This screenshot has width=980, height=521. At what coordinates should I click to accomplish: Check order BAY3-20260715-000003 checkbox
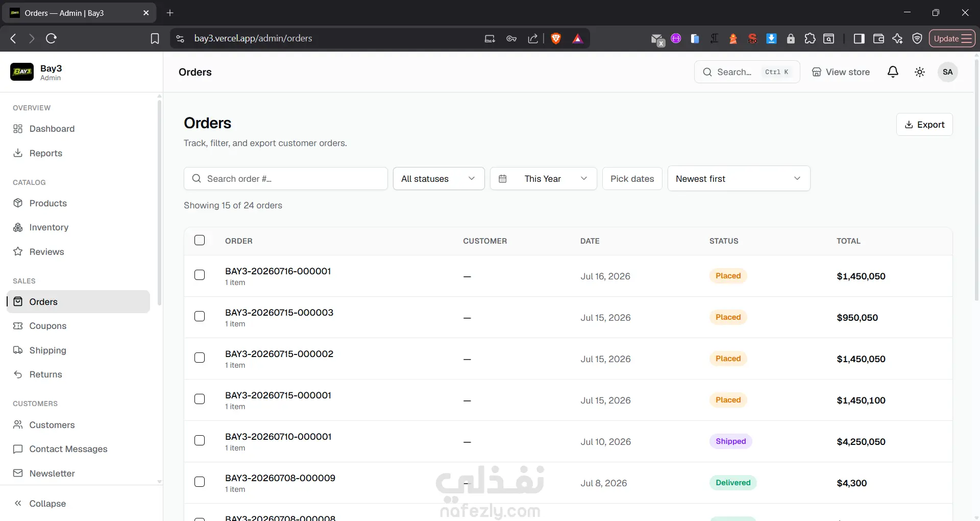tap(200, 316)
